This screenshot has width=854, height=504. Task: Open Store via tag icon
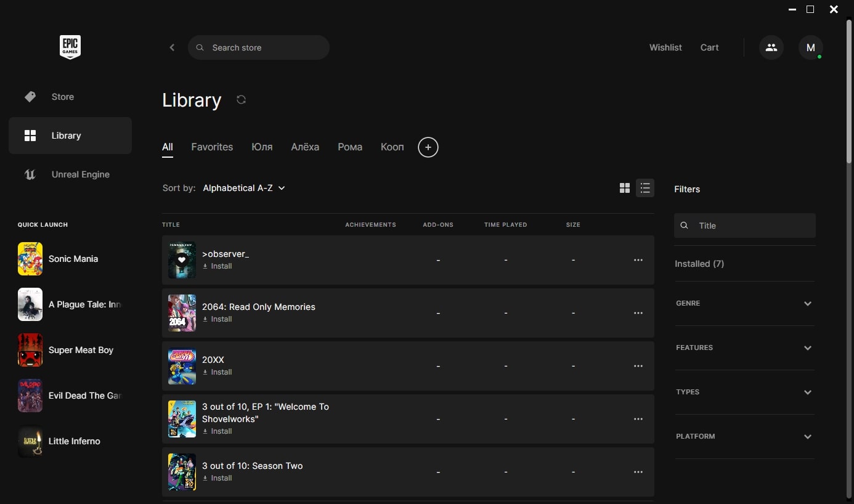(30, 97)
